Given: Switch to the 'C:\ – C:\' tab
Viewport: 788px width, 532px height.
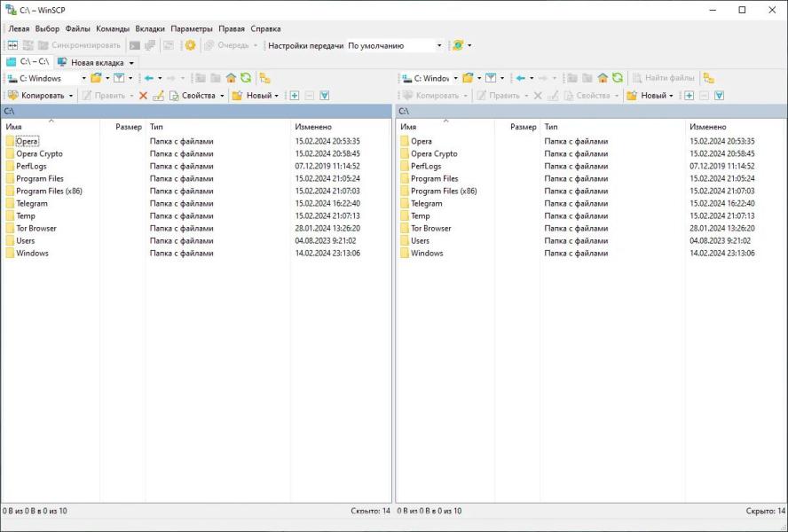Looking at the screenshot, I should [28, 62].
